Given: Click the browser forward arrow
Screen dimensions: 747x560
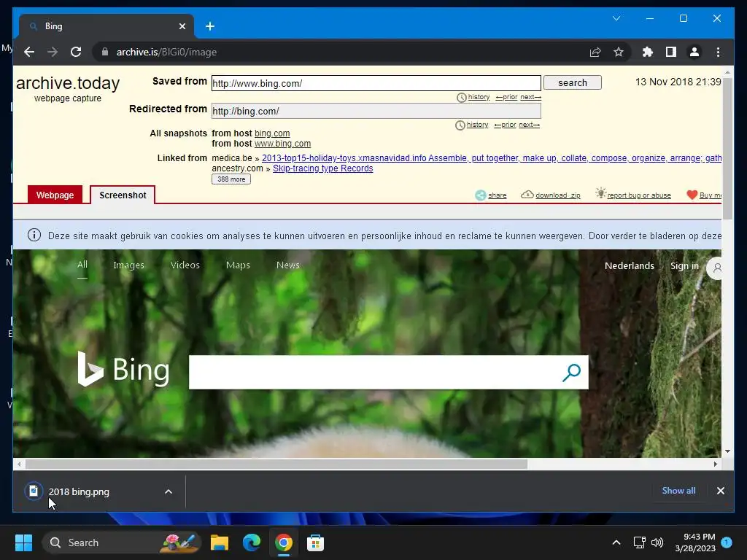Looking at the screenshot, I should click(53, 52).
